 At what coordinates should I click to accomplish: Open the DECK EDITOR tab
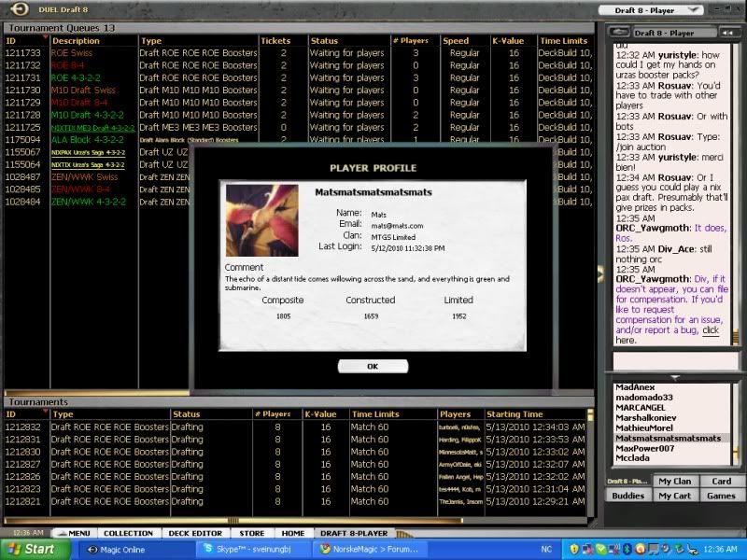pyautogui.click(x=195, y=533)
